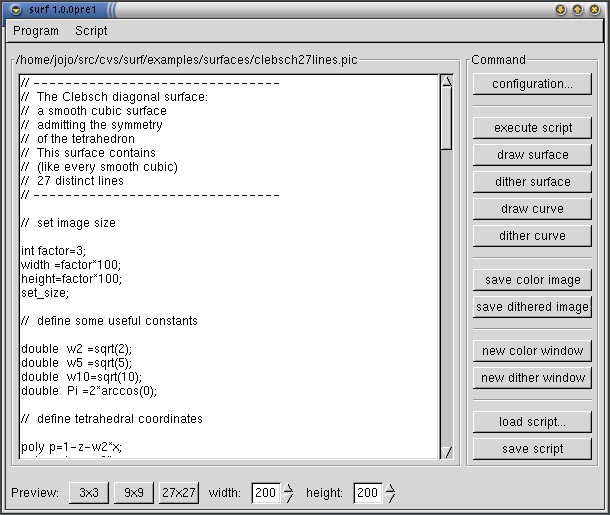Decrease height with down arrow

coord(390,498)
